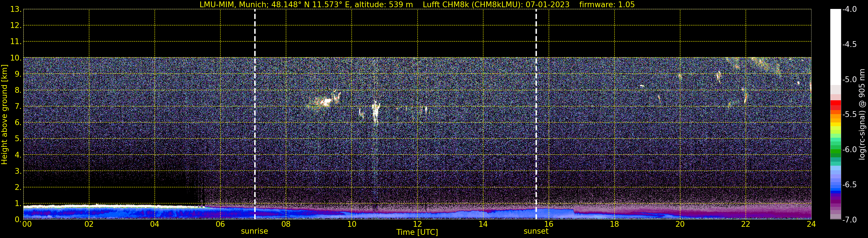868x238 pixels.
Task: Select the white dashed sunrise line near 07 UTC
Action: (255, 114)
